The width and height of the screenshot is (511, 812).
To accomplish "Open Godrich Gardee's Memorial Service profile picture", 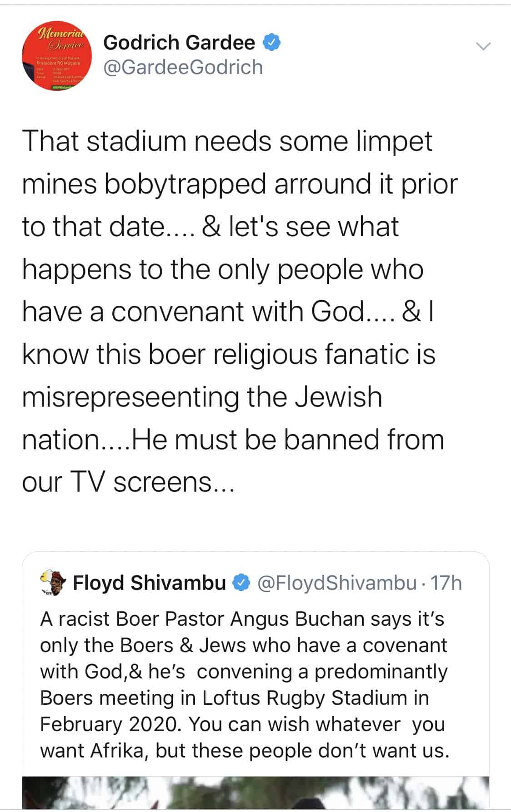I will tap(57, 56).
